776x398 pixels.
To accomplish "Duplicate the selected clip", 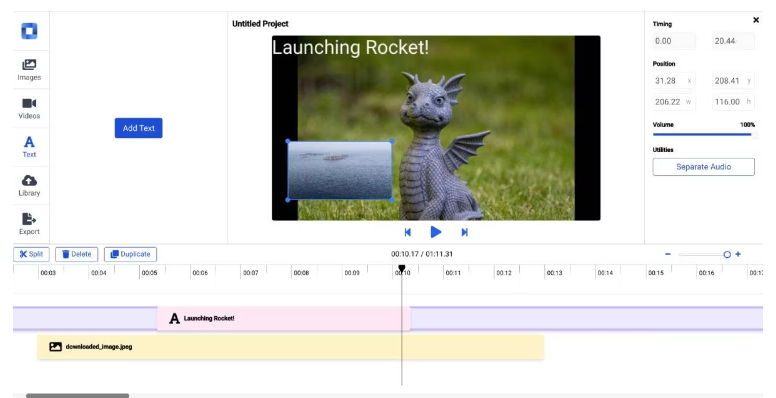I will (131, 254).
